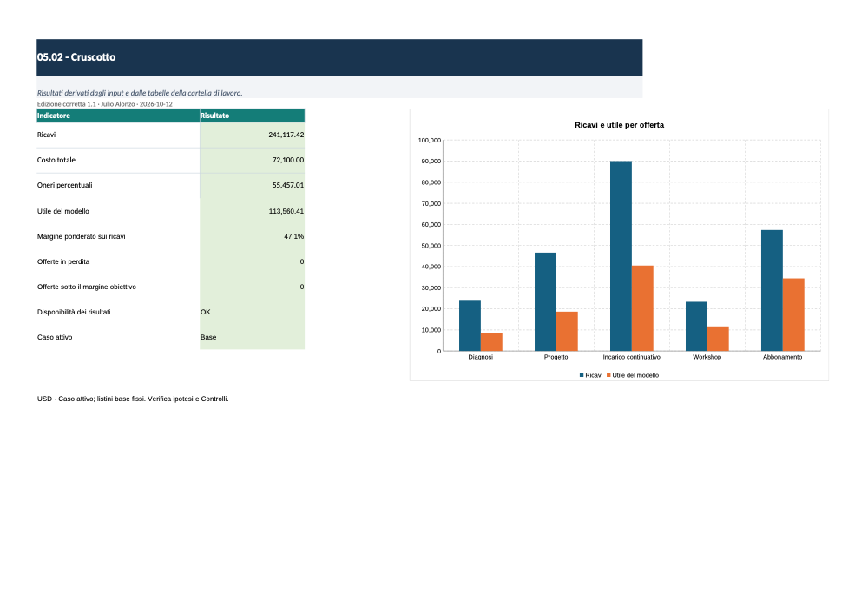Viewport: 868px width, 614px height.
Task: Select the Risultato column header
Action: [252, 116]
